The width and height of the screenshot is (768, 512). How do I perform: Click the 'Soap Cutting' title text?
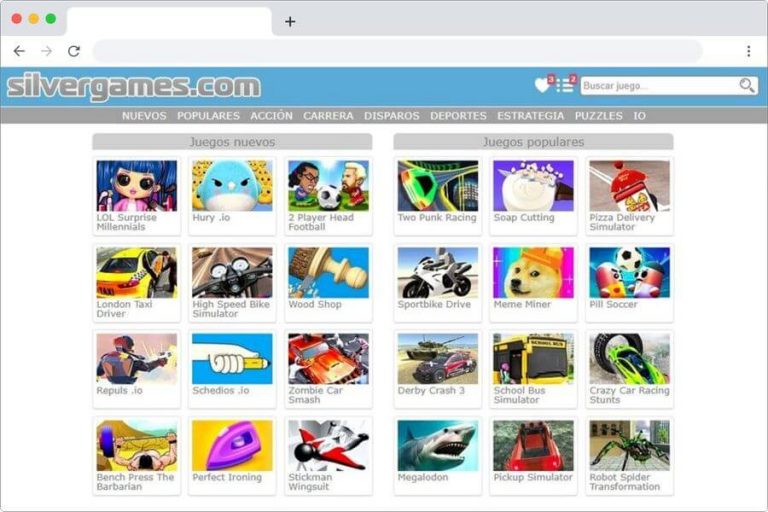[524, 218]
